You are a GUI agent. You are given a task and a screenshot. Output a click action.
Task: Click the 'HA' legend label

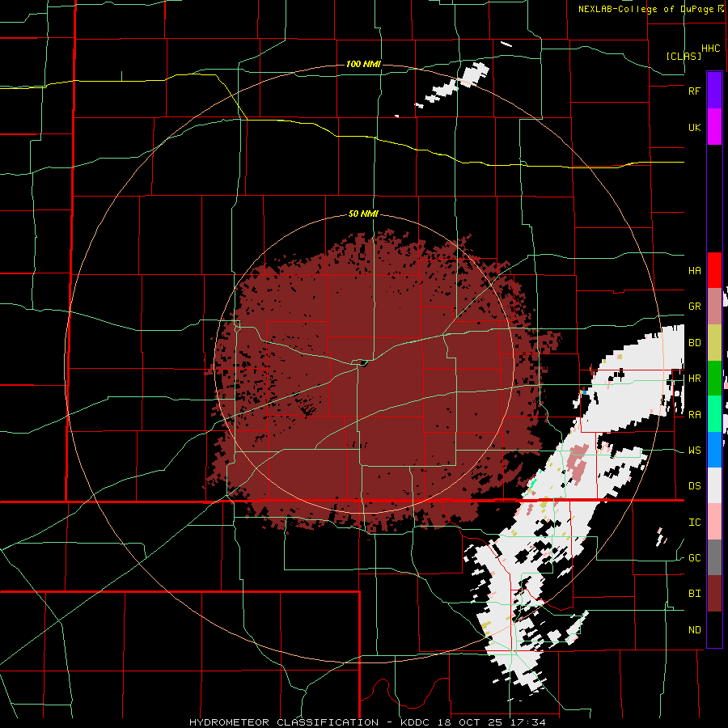[x=694, y=271]
